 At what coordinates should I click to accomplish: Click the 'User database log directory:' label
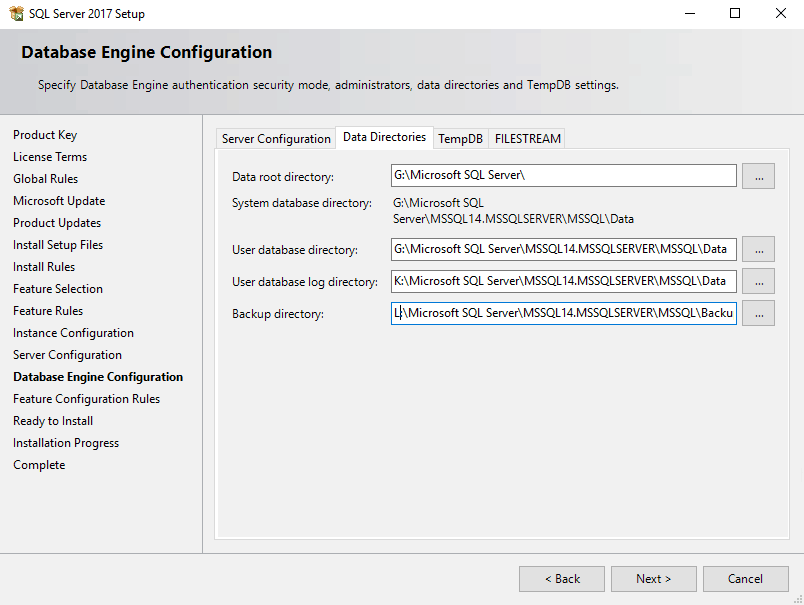pos(305,282)
